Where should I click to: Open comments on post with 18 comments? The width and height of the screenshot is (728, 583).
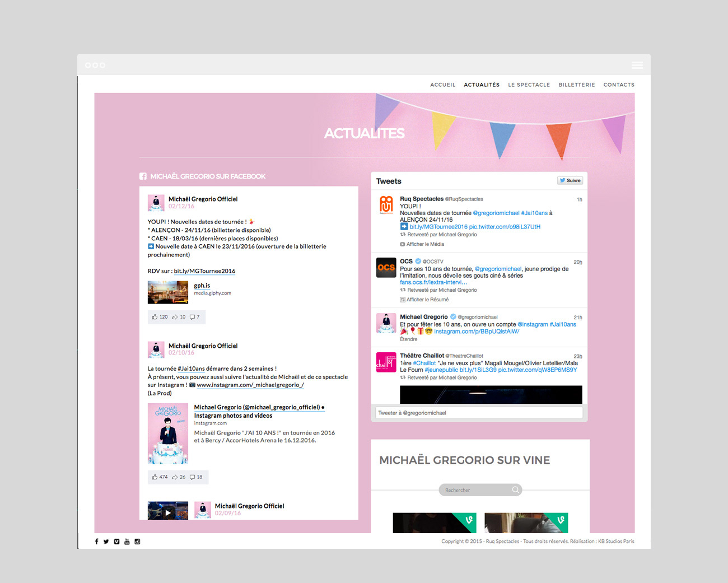196,477
